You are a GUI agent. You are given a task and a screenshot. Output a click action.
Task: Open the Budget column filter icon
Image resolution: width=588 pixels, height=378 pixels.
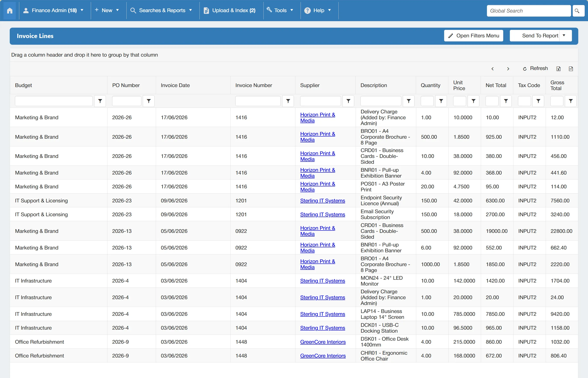pos(100,101)
